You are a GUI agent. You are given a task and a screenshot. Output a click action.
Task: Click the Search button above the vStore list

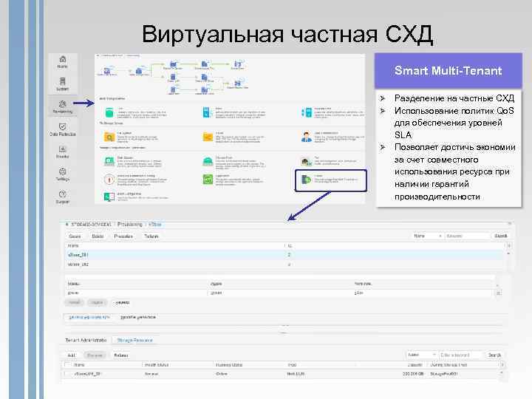tap(500, 236)
